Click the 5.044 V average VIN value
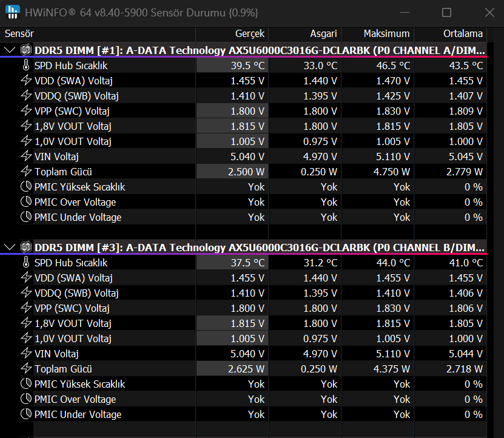The height and width of the screenshot is (438, 504). point(466,354)
